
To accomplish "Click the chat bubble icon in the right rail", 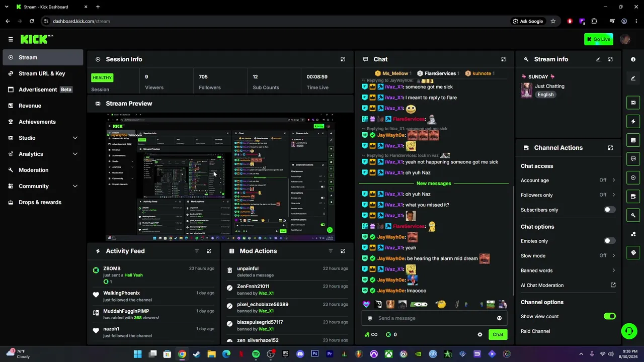I will [x=633, y=159].
